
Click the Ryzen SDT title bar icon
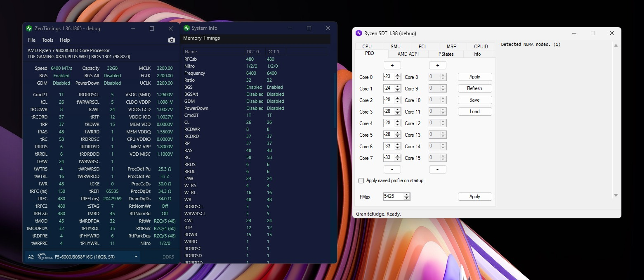tap(359, 33)
